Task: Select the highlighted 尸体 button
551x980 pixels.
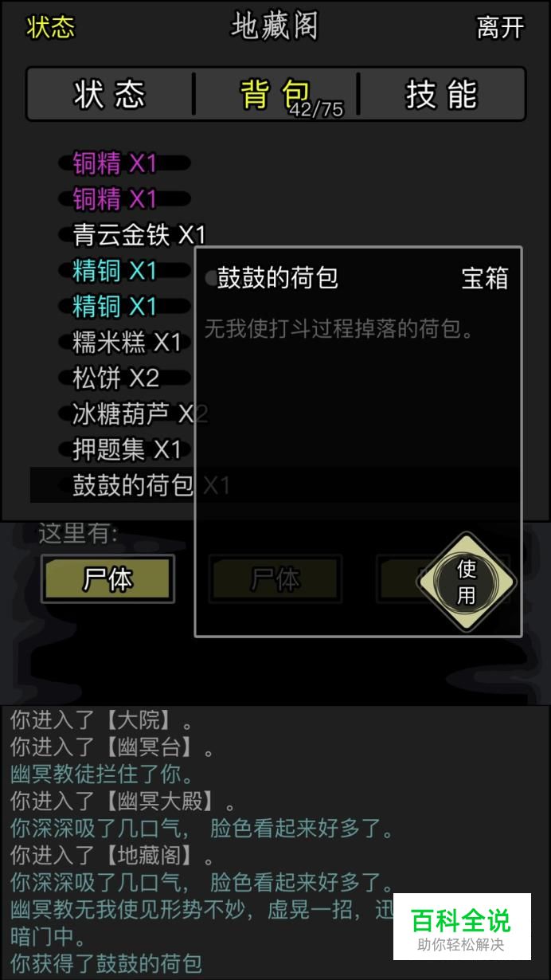Action: click(107, 578)
